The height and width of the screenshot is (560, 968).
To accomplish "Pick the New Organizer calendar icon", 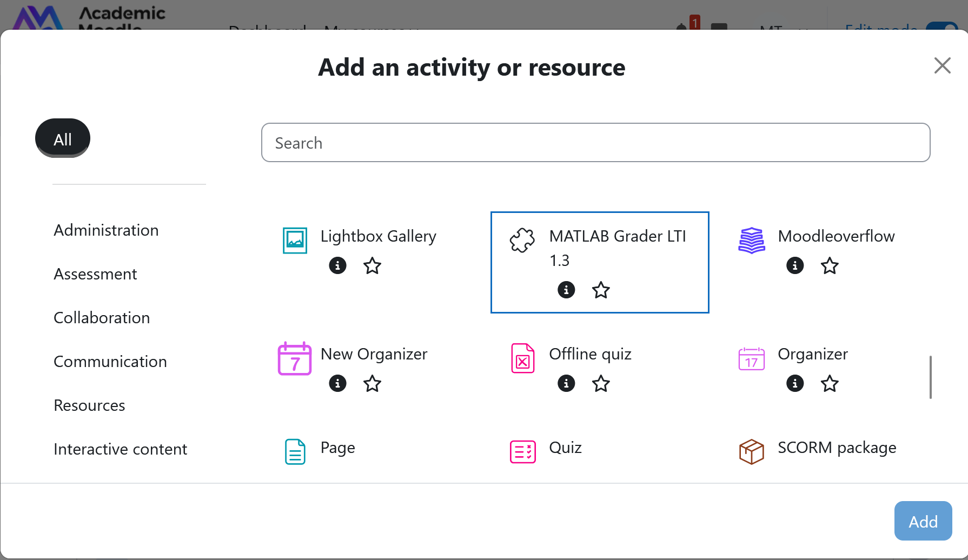I will click(295, 358).
